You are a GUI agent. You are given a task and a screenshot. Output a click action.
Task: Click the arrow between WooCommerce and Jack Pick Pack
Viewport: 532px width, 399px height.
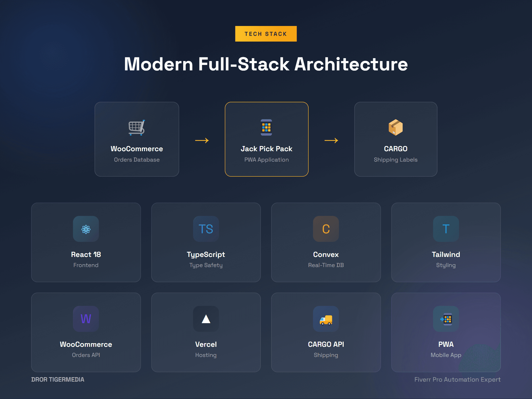point(201,140)
